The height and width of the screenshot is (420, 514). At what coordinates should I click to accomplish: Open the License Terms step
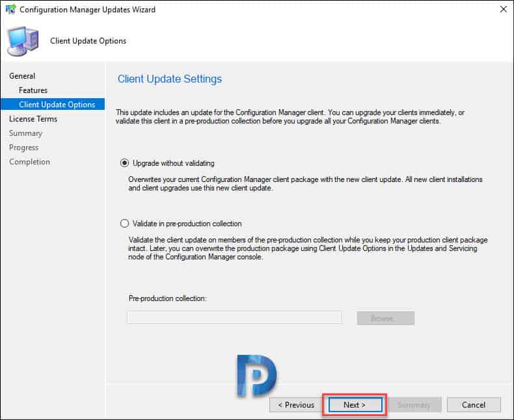click(x=33, y=119)
